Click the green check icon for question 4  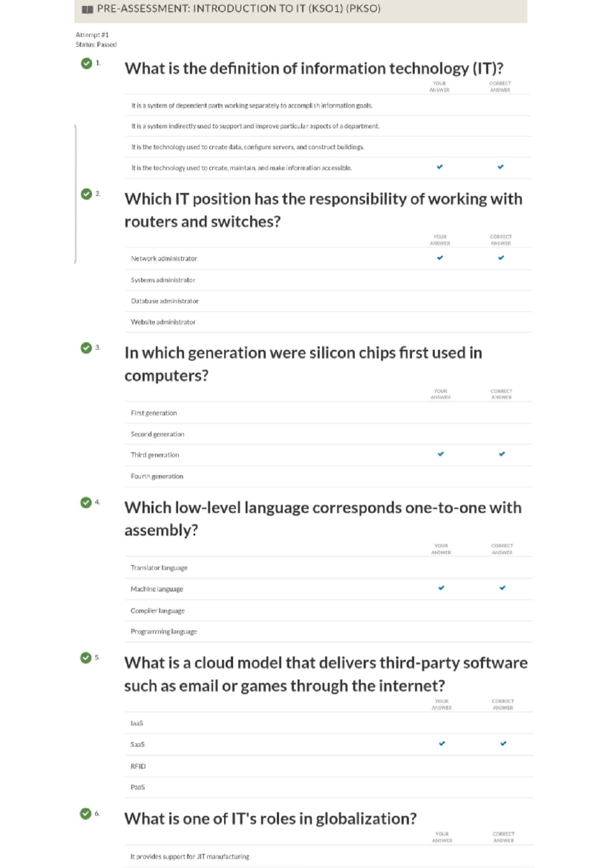point(86,502)
